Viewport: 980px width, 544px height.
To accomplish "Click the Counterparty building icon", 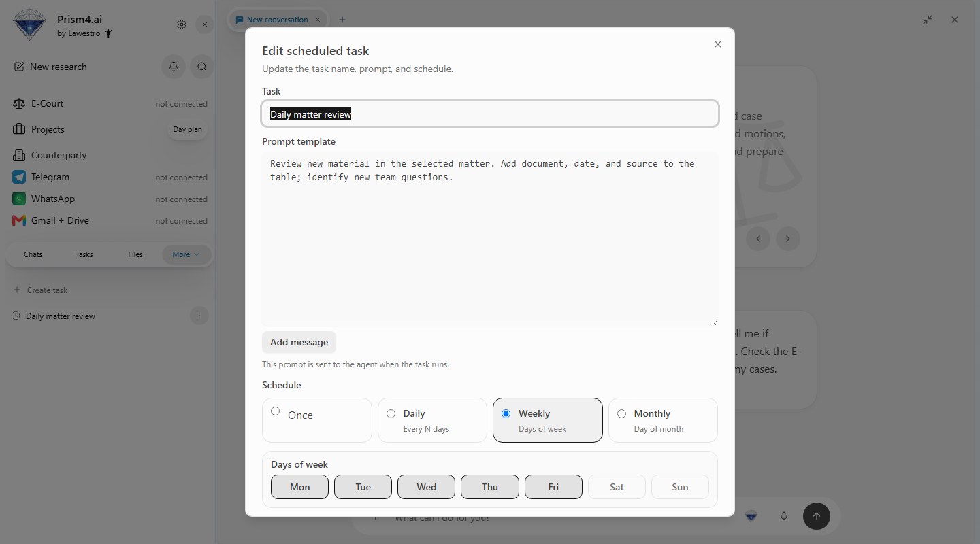I will pos(19,155).
